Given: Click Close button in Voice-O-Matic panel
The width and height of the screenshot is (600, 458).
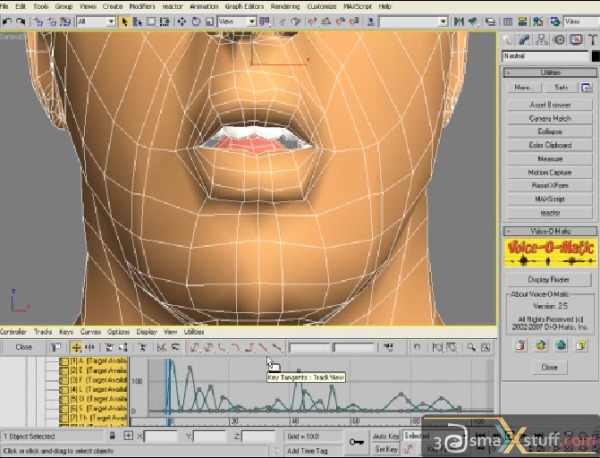Looking at the screenshot, I should coord(549,367).
